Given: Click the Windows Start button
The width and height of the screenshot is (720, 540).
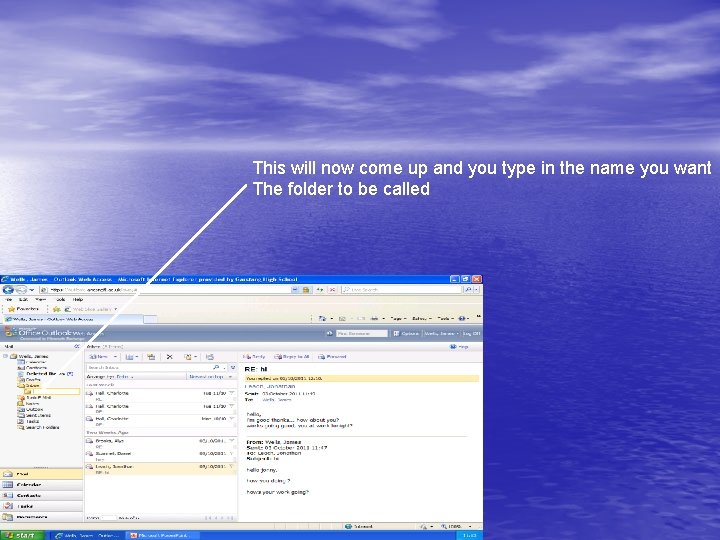Looking at the screenshot, I should 22,535.
